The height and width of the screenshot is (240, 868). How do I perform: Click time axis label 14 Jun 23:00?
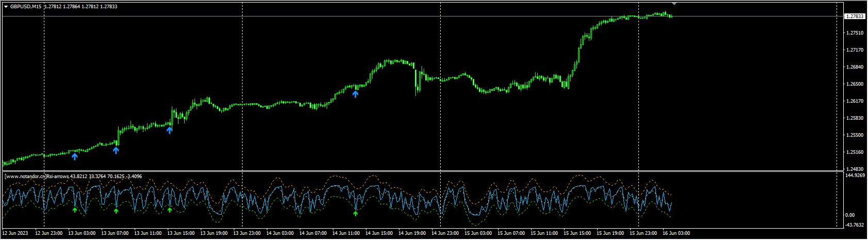(x=445, y=233)
